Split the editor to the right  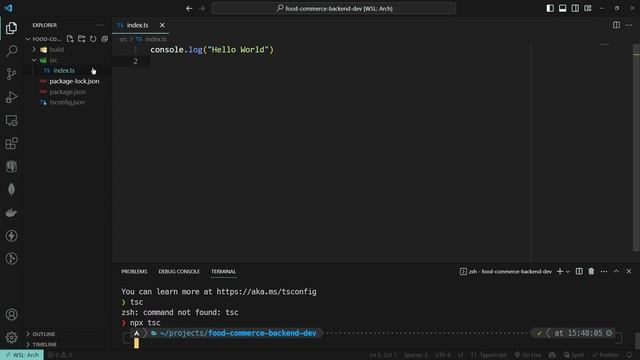point(616,25)
